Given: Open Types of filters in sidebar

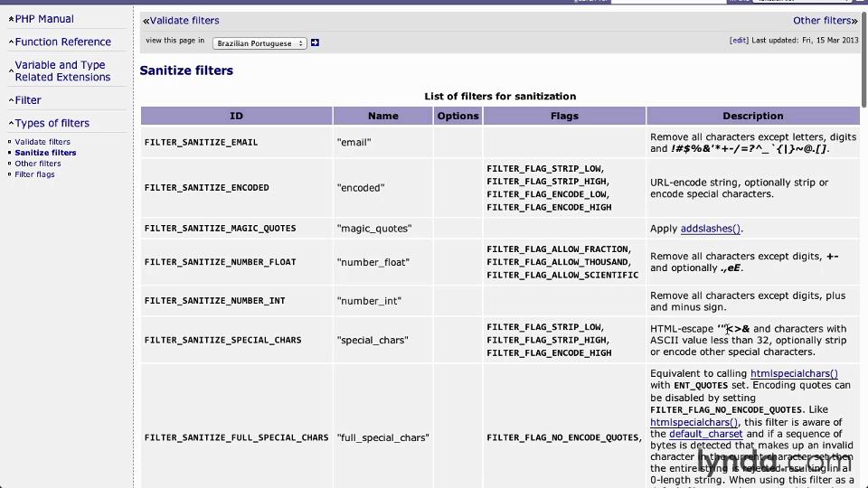Looking at the screenshot, I should pyautogui.click(x=52, y=123).
